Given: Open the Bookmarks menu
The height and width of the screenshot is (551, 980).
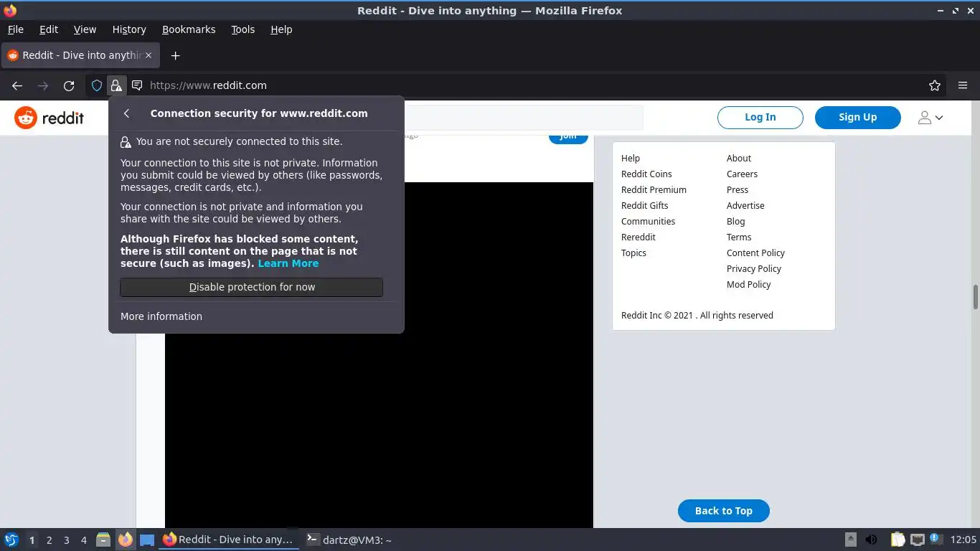Looking at the screenshot, I should [189, 29].
